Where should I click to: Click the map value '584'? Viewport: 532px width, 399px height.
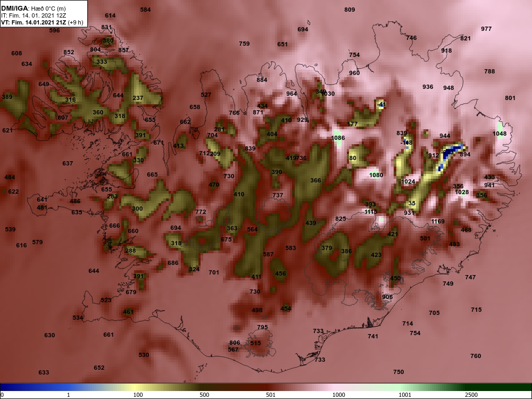point(145,10)
